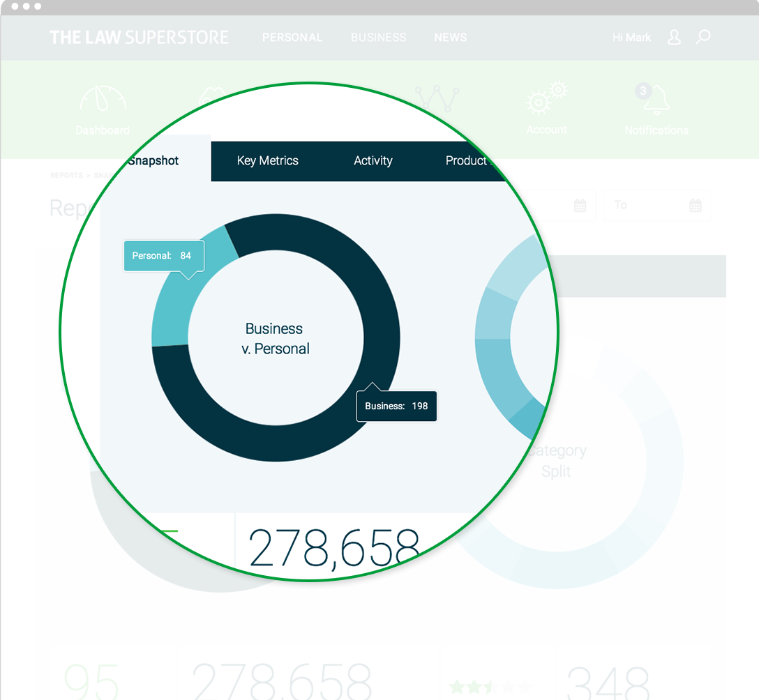Open the PERSONAL navigation menu
The height and width of the screenshot is (700, 759).
pyautogui.click(x=292, y=38)
